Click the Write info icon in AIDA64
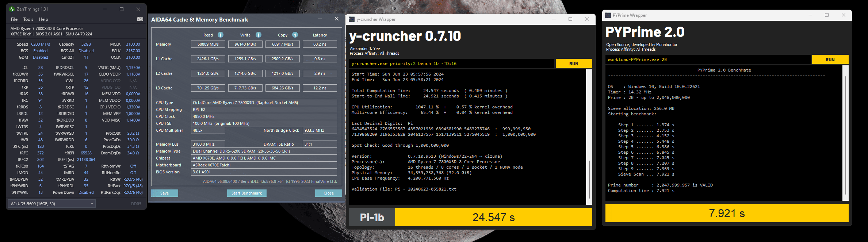 click(x=259, y=35)
